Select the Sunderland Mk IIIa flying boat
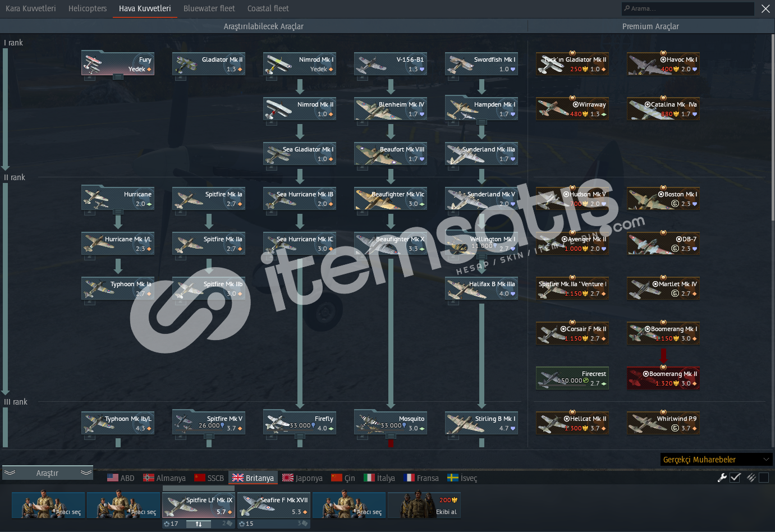The width and height of the screenshot is (775, 532). click(481, 153)
